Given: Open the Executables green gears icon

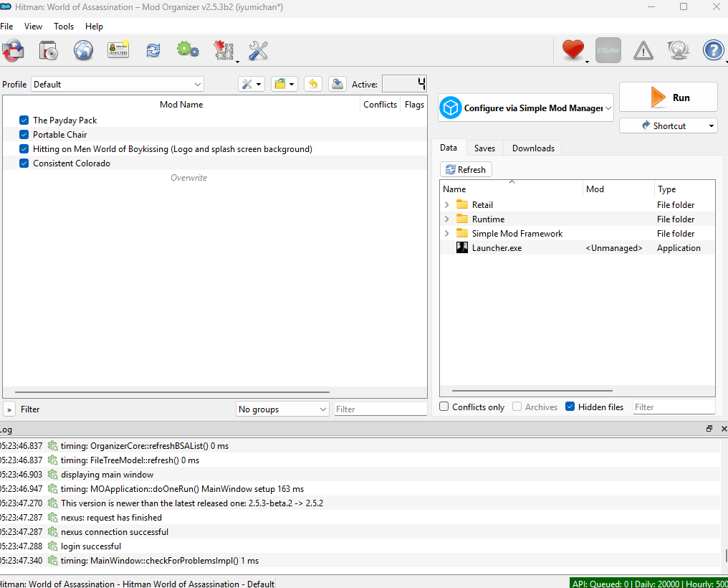Looking at the screenshot, I should click(188, 50).
